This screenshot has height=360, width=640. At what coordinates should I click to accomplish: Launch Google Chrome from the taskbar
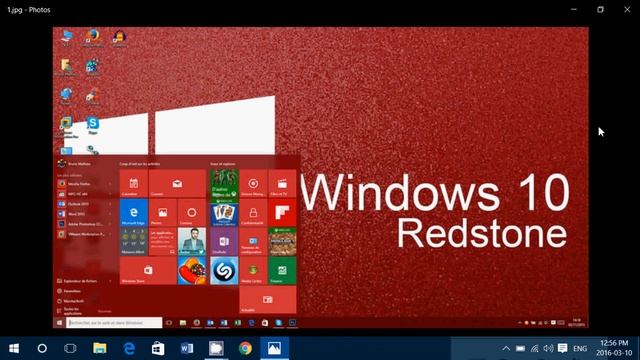(245, 348)
